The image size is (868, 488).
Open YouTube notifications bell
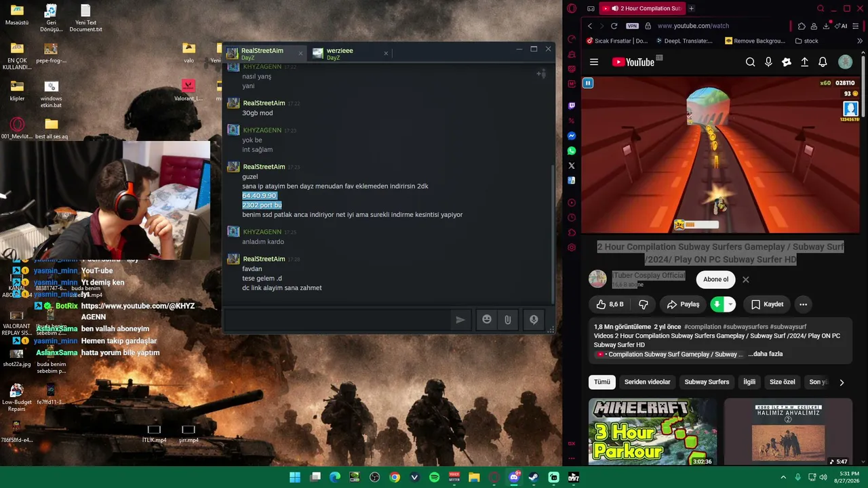click(823, 62)
